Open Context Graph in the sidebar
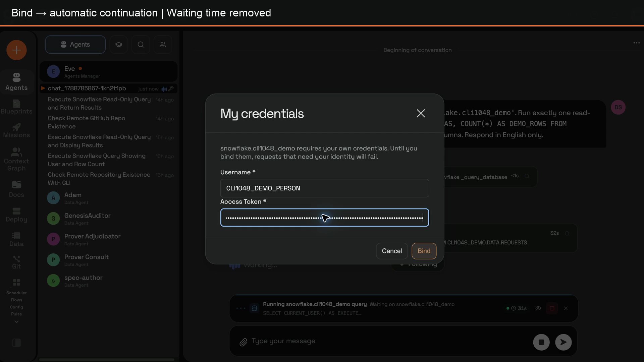 pyautogui.click(x=16, y=160)
